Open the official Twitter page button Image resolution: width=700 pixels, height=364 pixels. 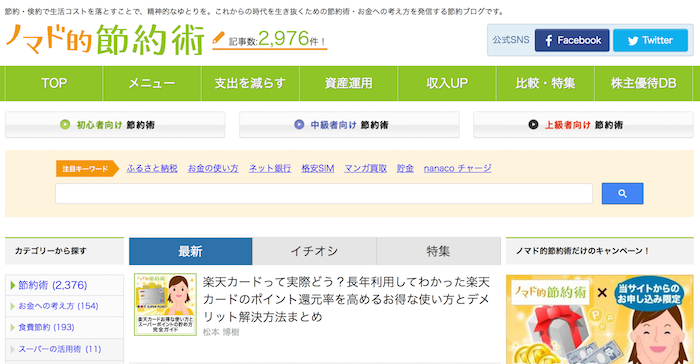click(650, 40)
